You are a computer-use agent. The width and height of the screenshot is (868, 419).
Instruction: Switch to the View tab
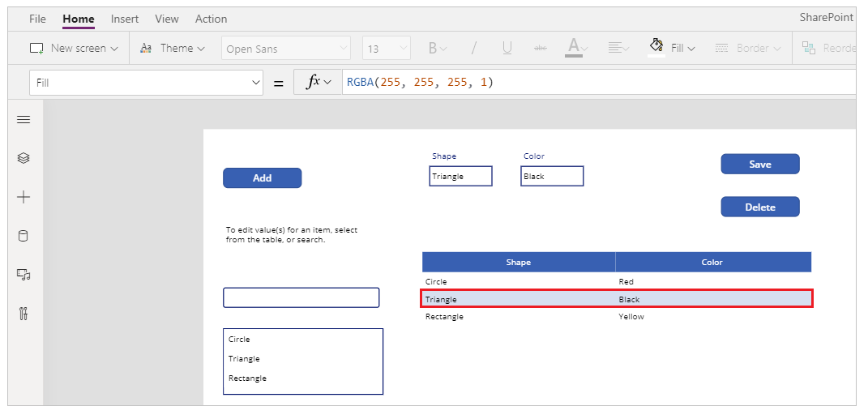(x=167, y=19)
